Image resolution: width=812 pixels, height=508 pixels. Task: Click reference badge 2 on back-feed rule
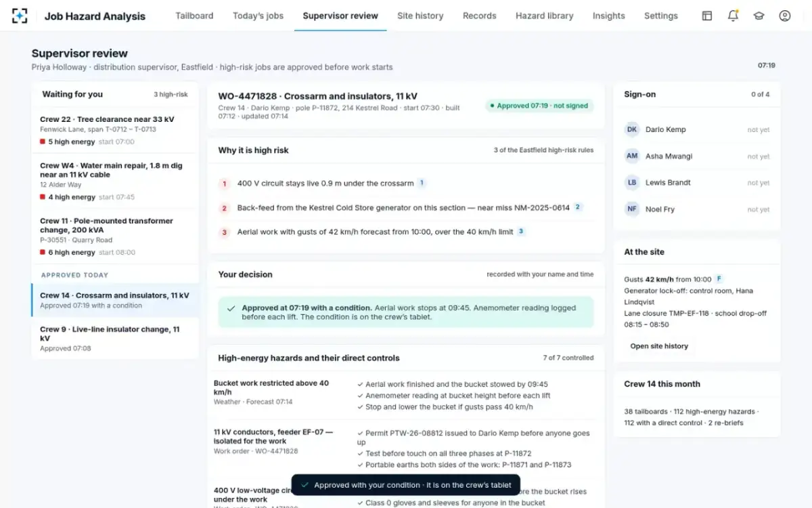click(578, 207)
